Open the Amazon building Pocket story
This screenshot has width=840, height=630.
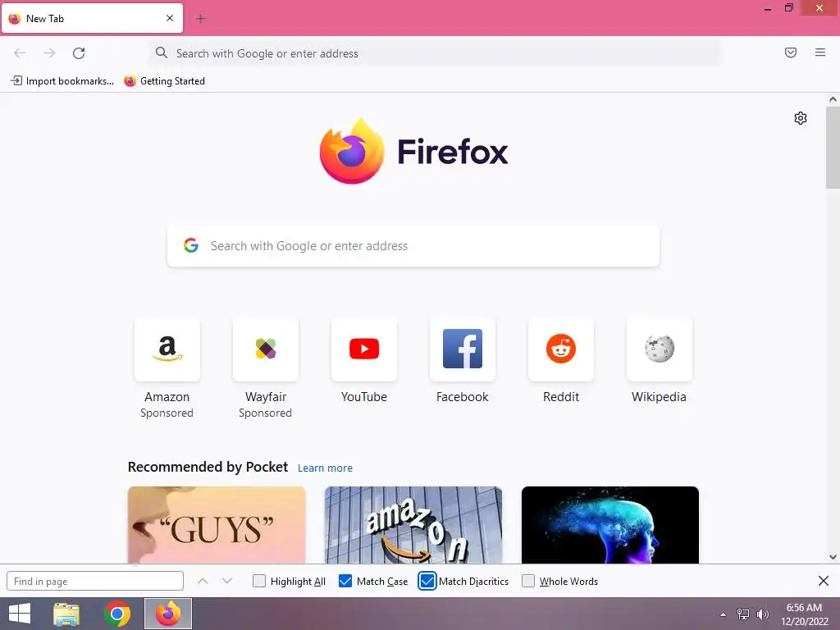(413, 525)
